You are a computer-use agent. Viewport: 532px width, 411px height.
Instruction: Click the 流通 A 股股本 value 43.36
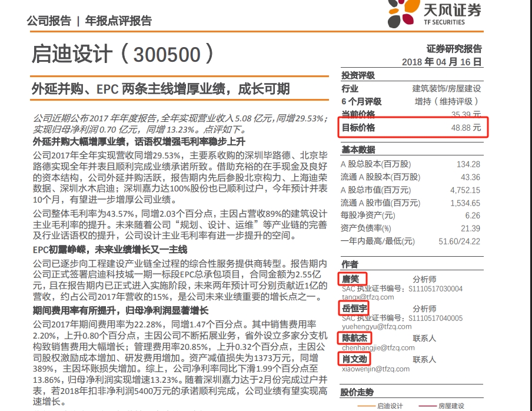pos(470,177)
